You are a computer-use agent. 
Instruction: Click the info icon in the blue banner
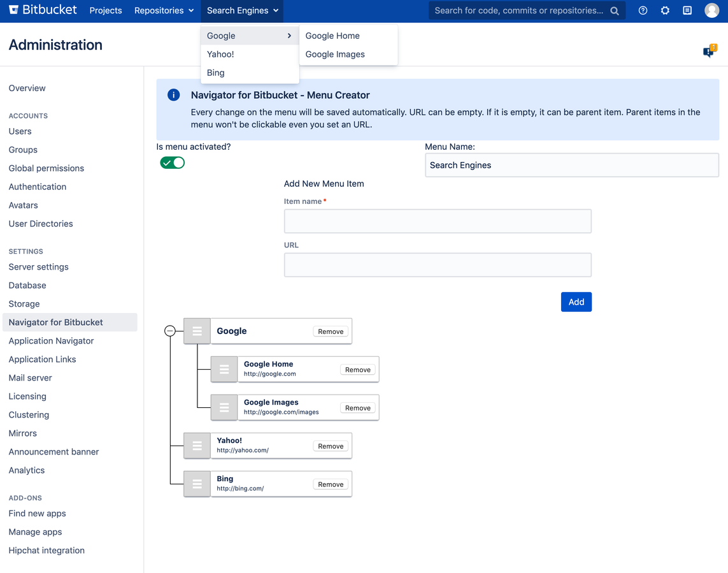coord(174,95)
